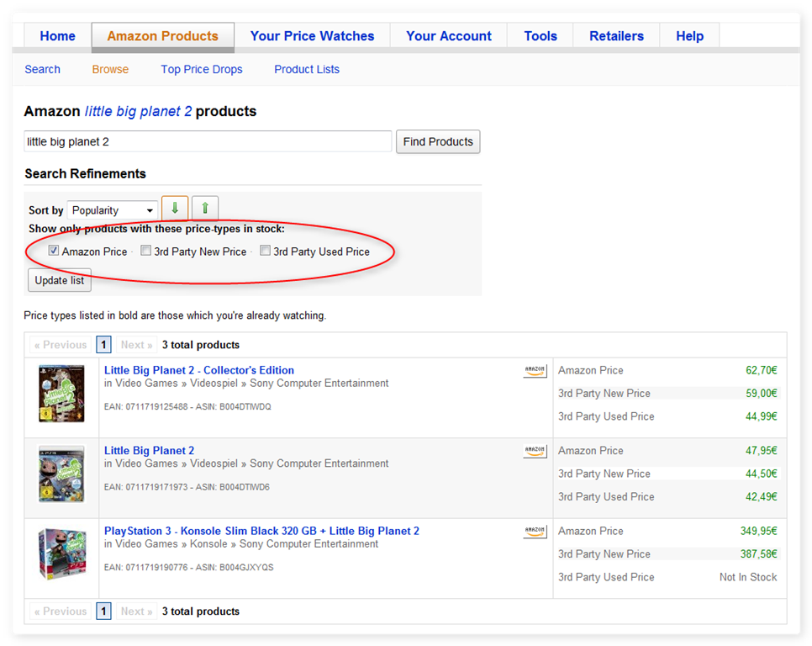The width and height of the screenshot is (812, 646).
Task: Click '3 total products' in bottom pagination
Action: 201,612
